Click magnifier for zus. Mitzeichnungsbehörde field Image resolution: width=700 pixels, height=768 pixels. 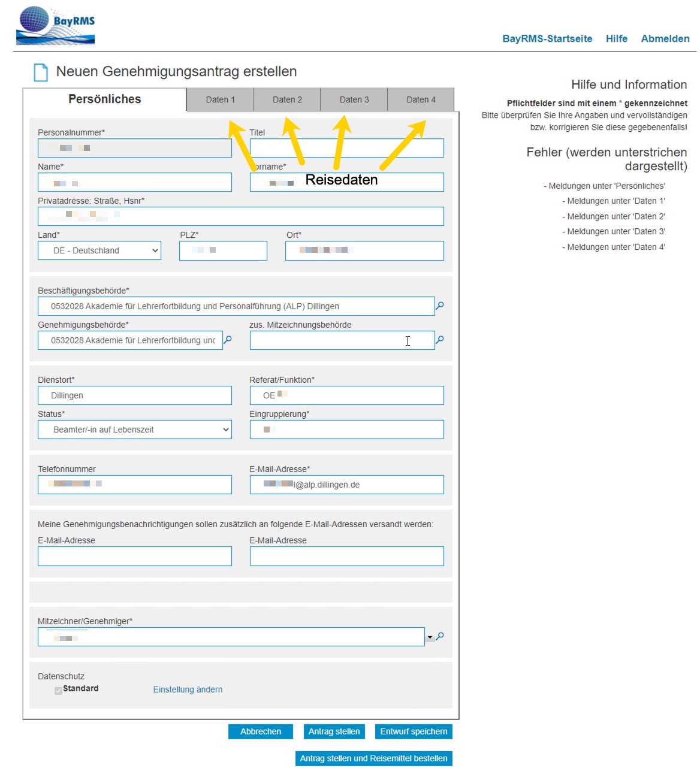click(x=440, y=340)
